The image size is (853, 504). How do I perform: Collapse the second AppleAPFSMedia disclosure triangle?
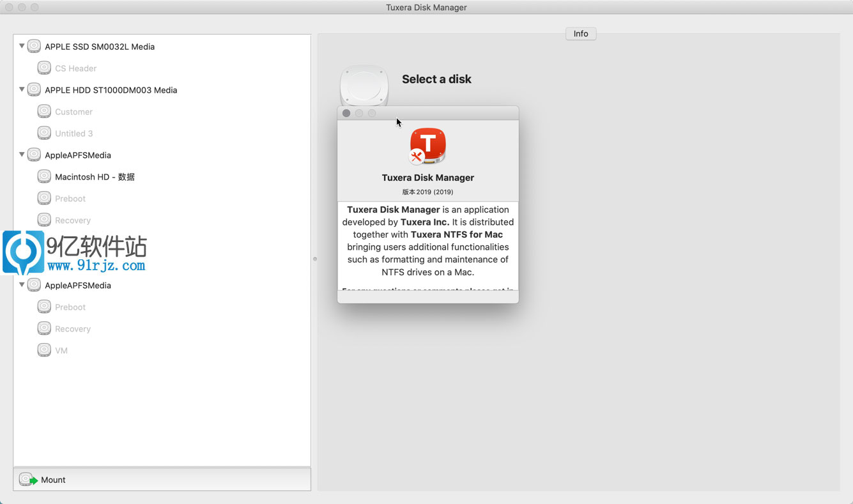[22, 285]
